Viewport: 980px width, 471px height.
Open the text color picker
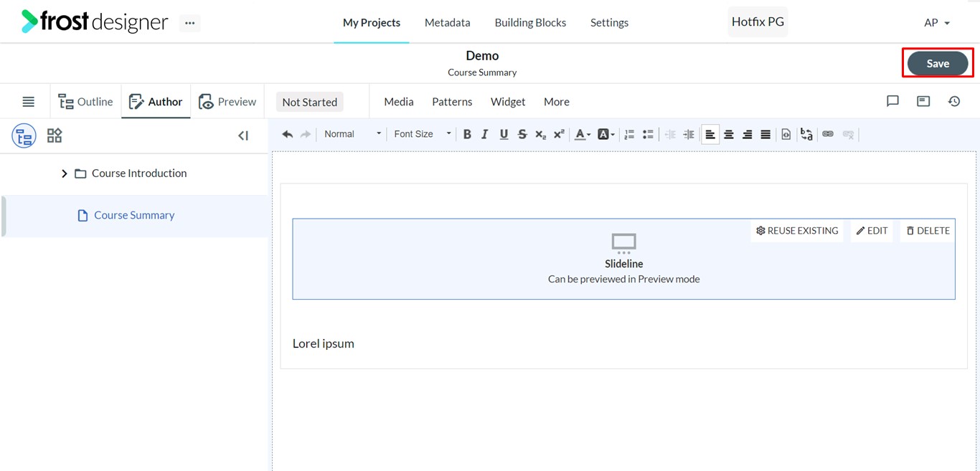coord(583,134)
